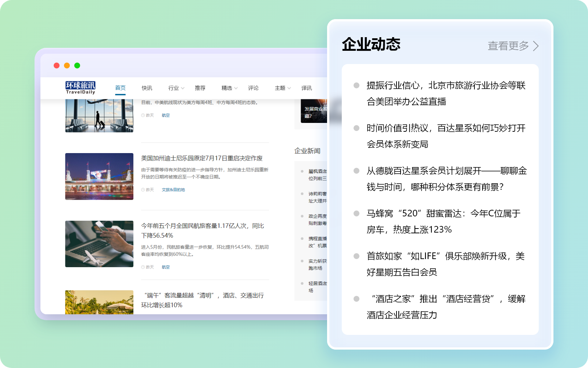Click the 航空 category tag under the article
The width and height of the screenshot is (588, 368).
coord(166,115)
